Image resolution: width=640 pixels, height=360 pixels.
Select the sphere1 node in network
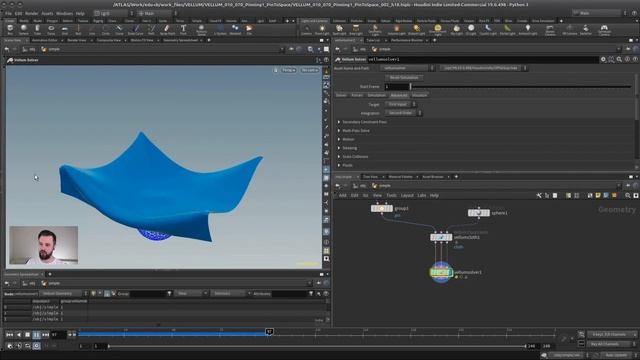point(478,213)
